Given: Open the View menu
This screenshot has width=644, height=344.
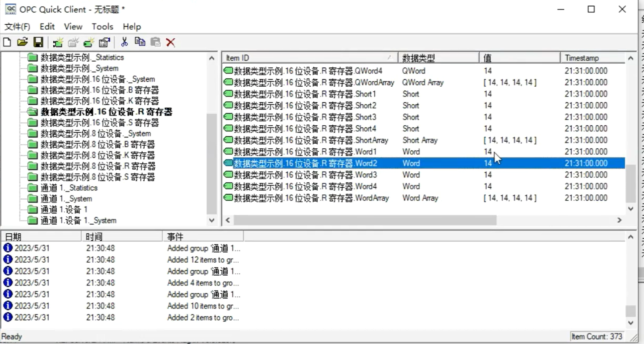Looking at the screenshot, I should [x=73, y=26].
